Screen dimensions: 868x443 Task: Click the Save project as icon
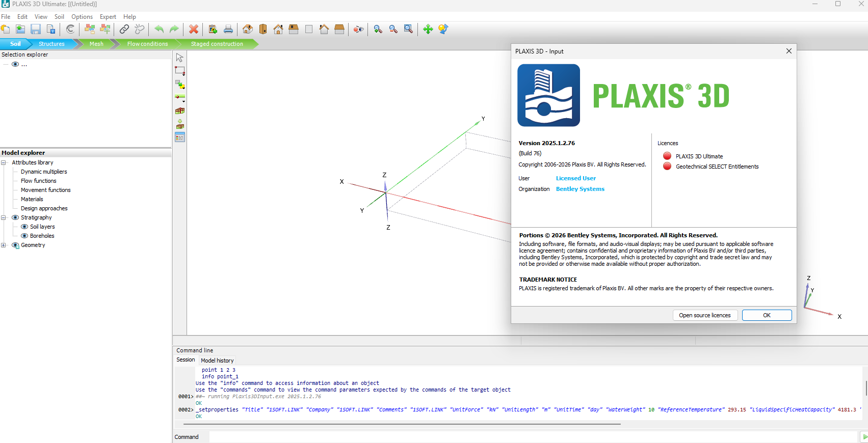pyautogui.click(x=51, y=29)
